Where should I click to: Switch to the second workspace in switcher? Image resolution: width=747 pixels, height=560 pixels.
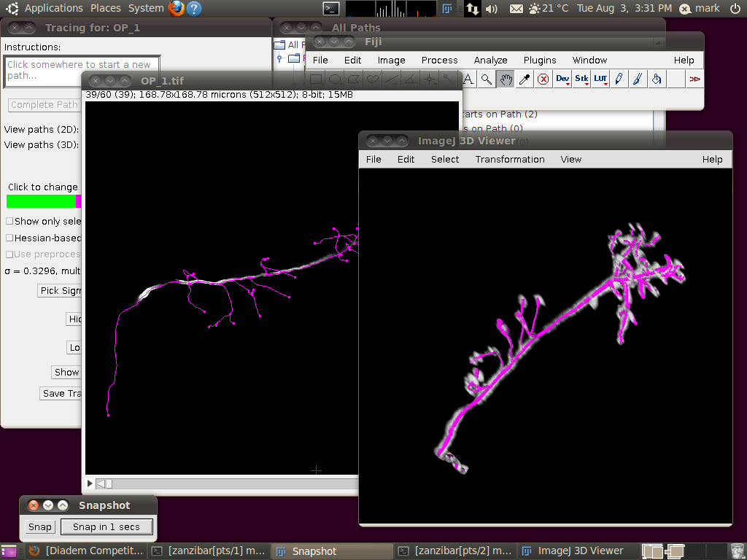pyautogui.click(x=675, y=551)
